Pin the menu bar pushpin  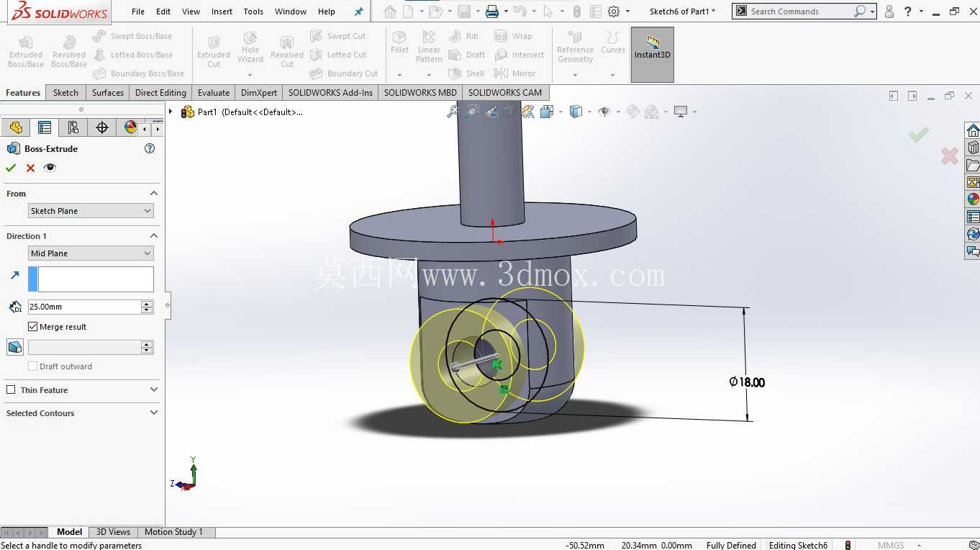pyautogui.click(x=359, y=12)
